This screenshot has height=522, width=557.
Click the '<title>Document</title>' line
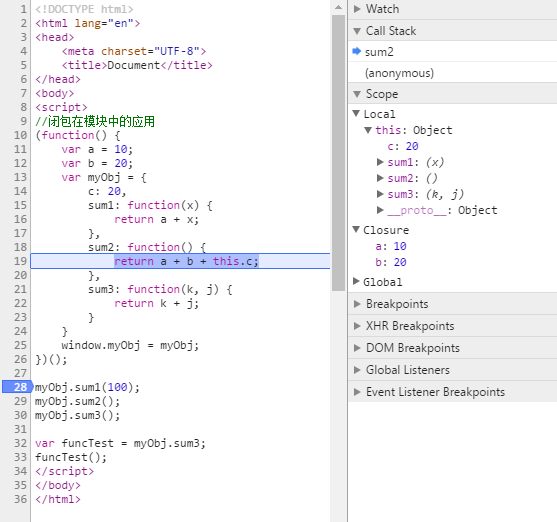click(x=137, y=65)
